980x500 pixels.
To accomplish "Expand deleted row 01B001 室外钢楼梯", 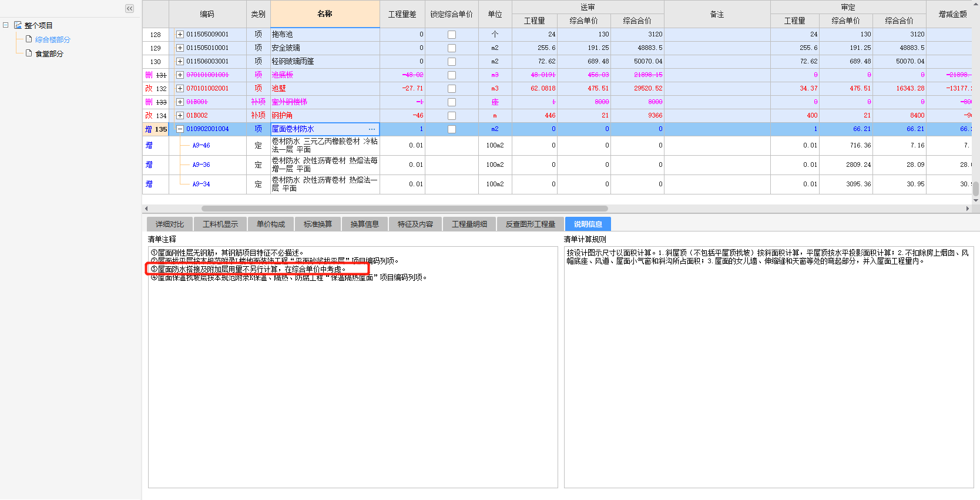I will (x=180, y=102).
